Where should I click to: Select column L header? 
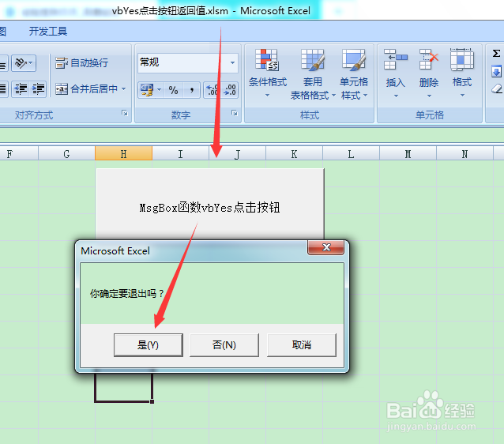[351, 154]
